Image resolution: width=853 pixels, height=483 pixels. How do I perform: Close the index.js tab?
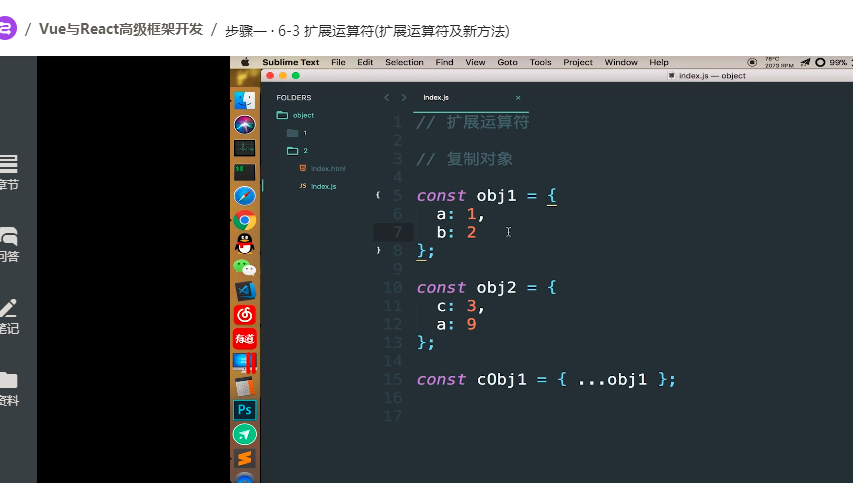click(518, 98)
